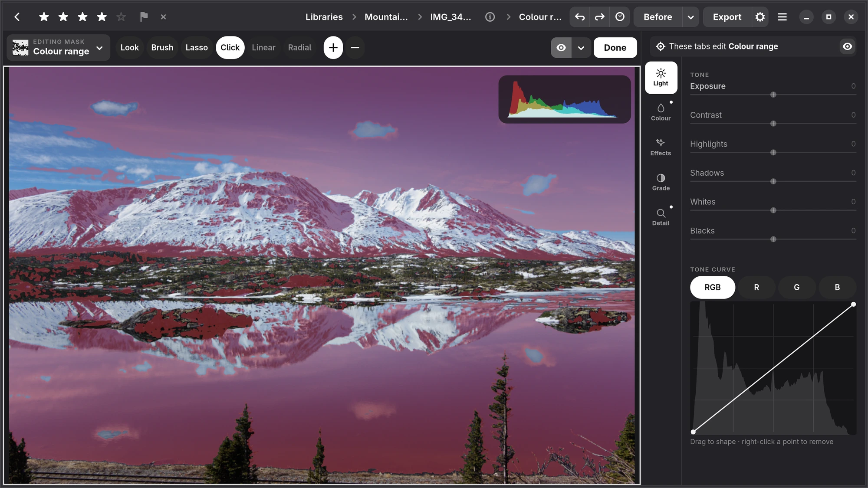Open the Colour tab
This screenshot has width=868, height=488.
(661, 112)
